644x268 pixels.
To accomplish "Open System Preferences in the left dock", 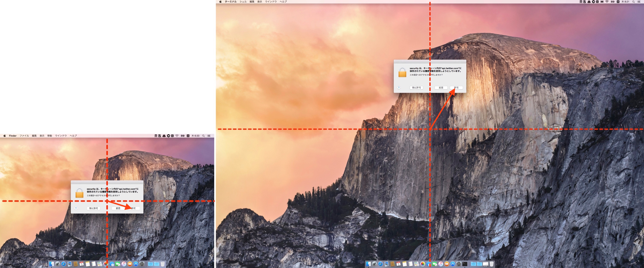I will click(x=142, y=264).
